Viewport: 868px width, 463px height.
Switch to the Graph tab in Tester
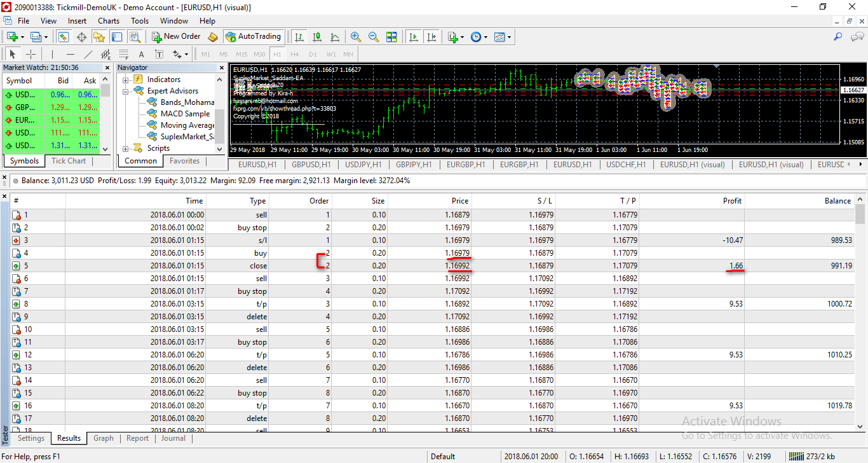point(104,438)
